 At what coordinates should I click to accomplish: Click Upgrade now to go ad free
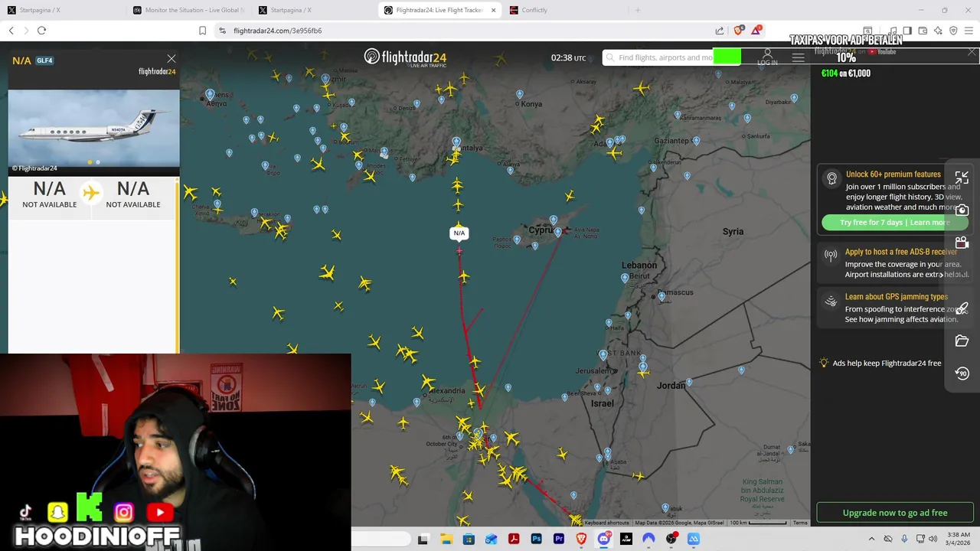coord(895,513)
